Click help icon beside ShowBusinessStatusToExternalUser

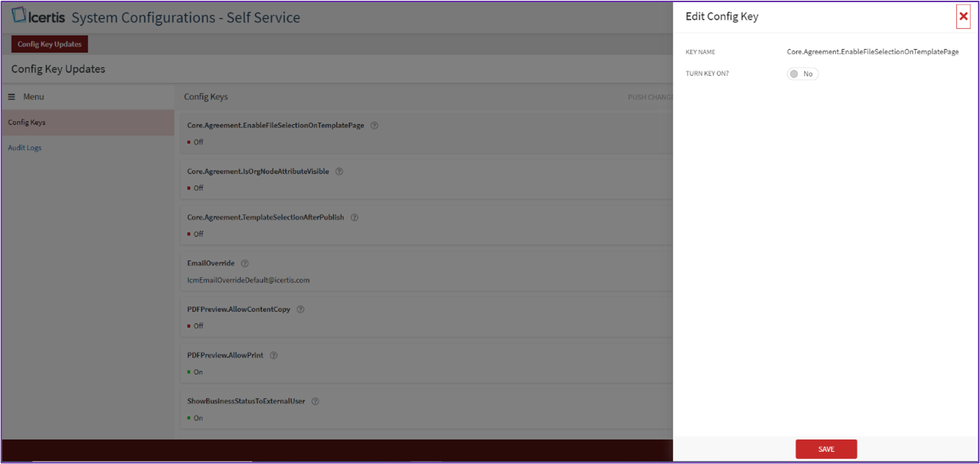point(315,401)
